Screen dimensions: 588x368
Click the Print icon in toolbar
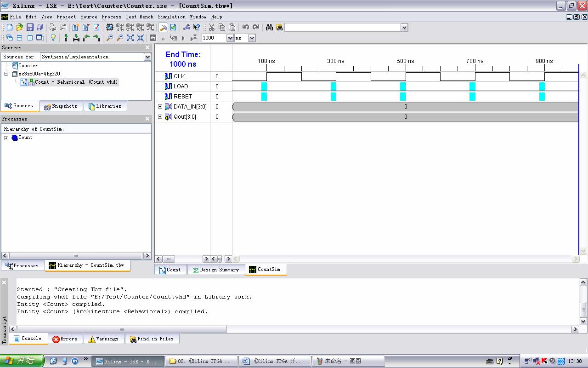(53, 27)
